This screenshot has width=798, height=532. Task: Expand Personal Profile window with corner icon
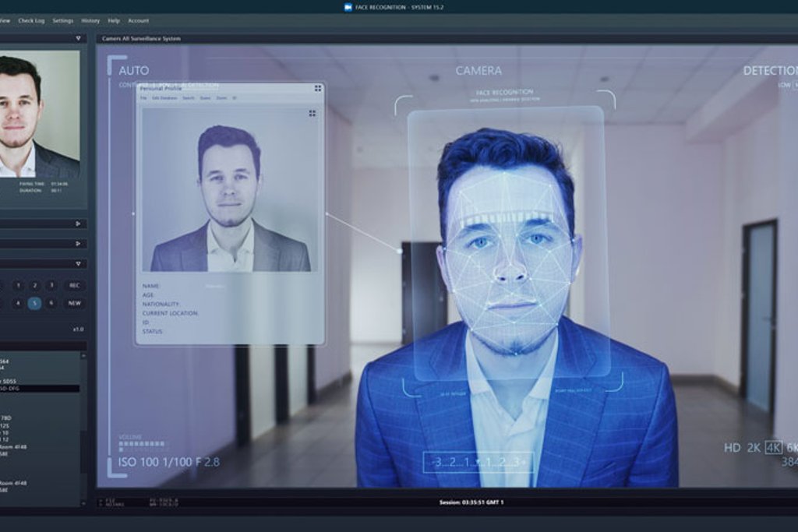pos(318,89)
